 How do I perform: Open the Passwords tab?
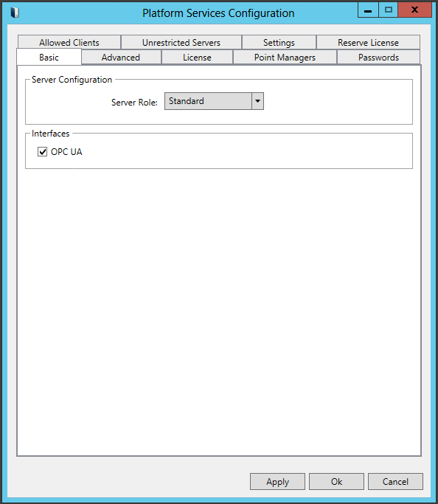[378, 58]
